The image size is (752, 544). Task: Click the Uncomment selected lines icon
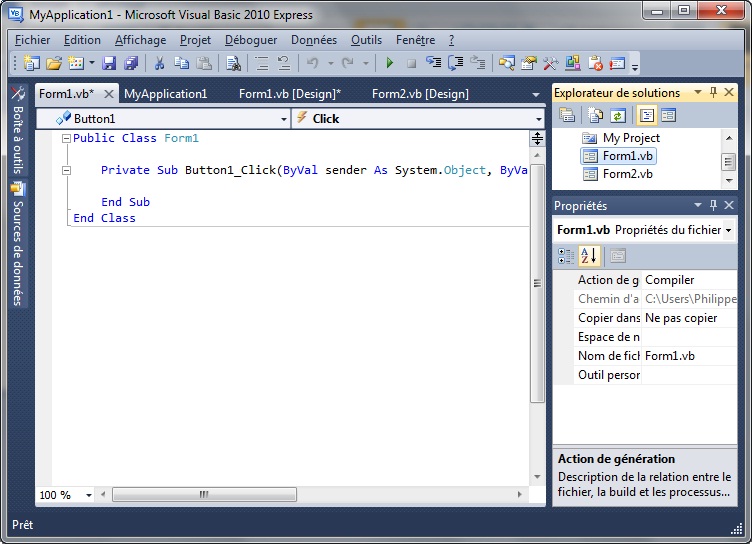tap(284, 63)
